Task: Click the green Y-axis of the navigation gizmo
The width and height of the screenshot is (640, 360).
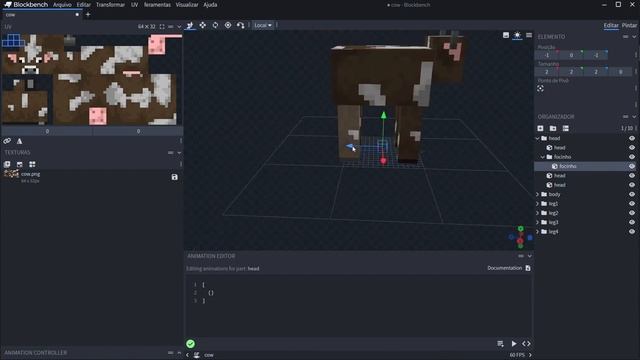Action: pyautogui.click(x=520, y=229)
